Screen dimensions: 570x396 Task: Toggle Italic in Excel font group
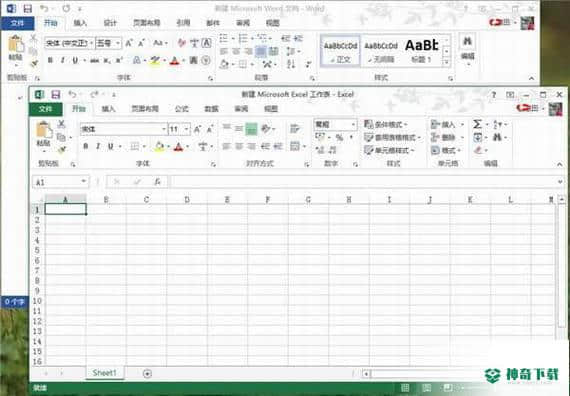coord(98,146)
